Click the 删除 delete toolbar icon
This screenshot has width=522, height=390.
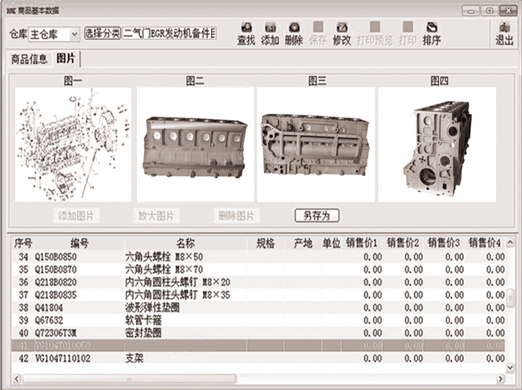294,34
